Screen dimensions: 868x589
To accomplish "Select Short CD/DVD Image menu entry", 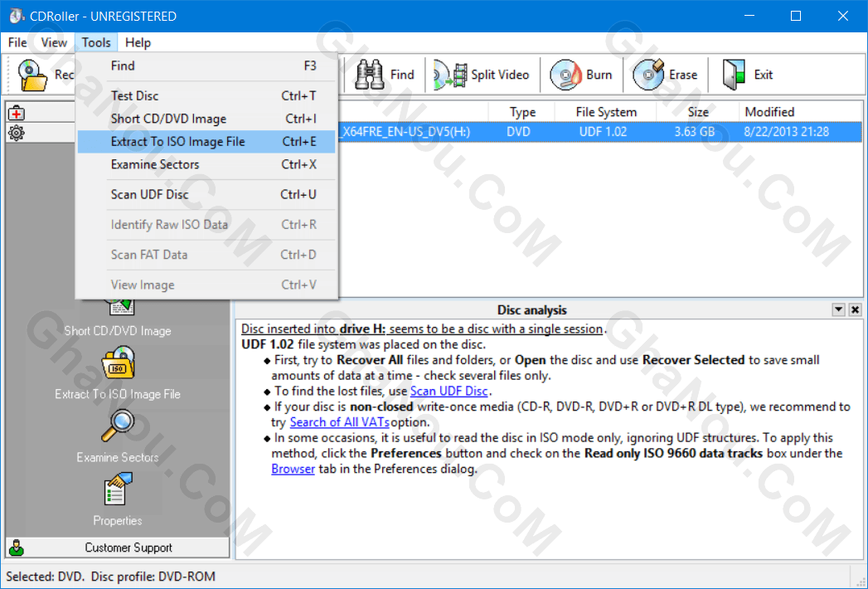I will 206,119.
